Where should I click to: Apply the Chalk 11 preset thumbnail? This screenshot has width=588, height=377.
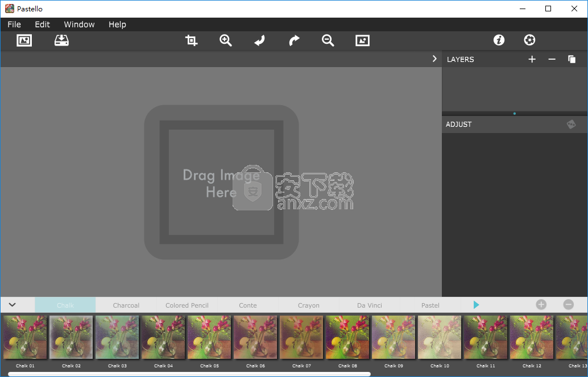486,337
